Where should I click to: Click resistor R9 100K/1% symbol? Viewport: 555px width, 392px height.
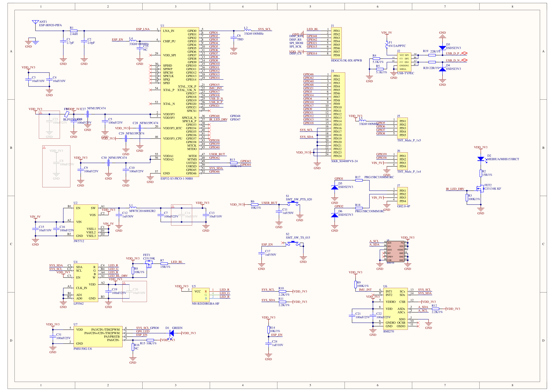point(356,284)
